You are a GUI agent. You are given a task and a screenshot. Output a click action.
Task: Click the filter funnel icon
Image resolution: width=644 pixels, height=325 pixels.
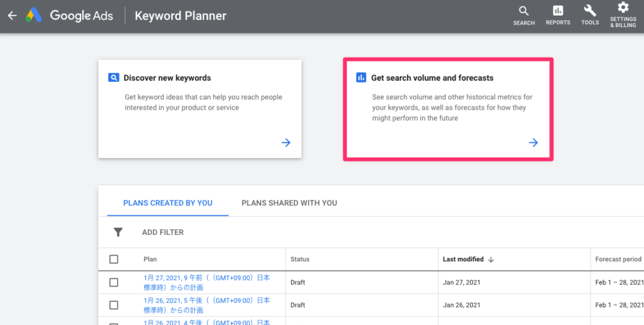click(x=118, y=232)
